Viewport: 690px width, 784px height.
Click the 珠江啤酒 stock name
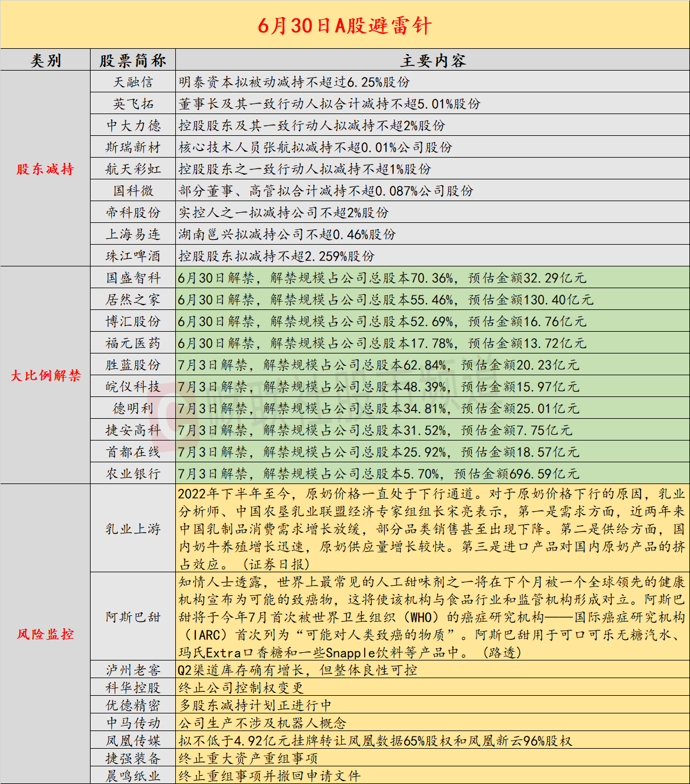133,256
